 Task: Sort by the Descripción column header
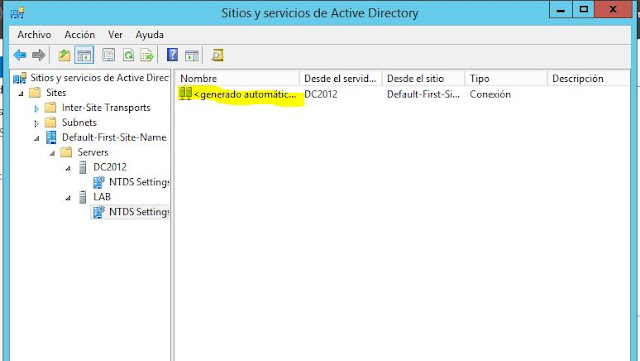pos(588,78)
